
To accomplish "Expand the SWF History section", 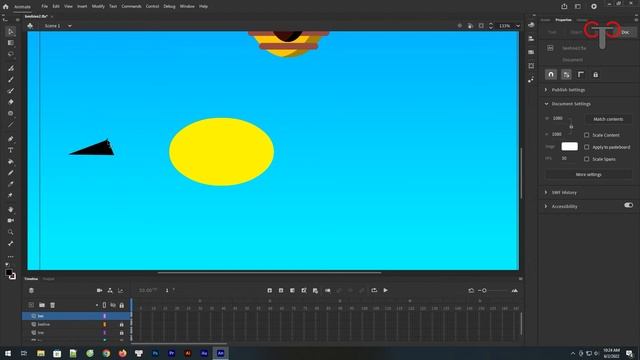I will pyautogui.click(x=546, y=193).
